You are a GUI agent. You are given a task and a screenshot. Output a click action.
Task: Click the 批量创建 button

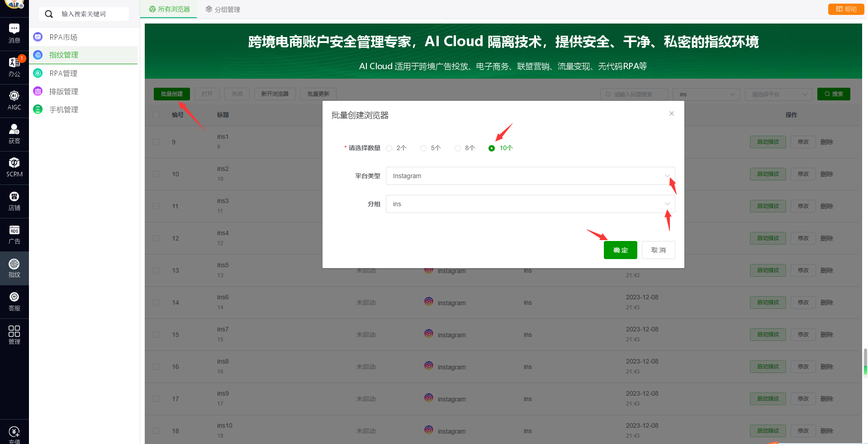coord(172,94)
